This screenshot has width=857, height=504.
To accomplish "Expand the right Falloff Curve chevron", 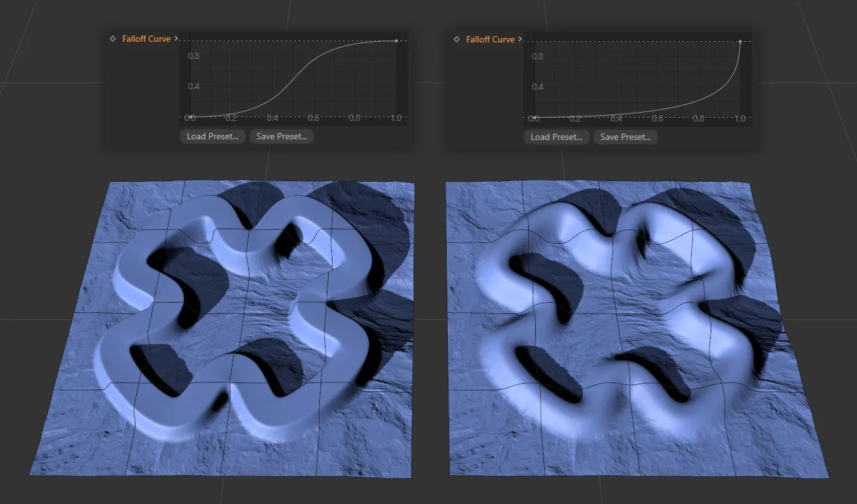I will coord(520,39).
